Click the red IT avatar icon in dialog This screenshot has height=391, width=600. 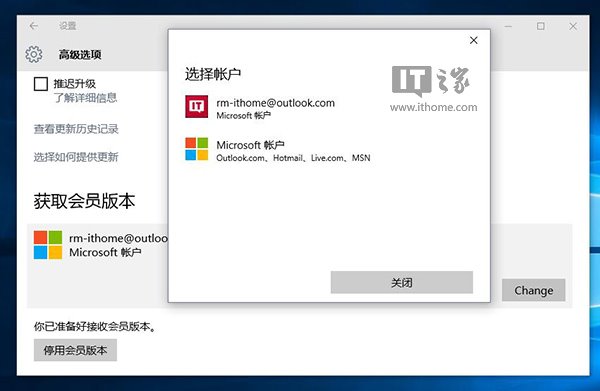tap(197, 106)
